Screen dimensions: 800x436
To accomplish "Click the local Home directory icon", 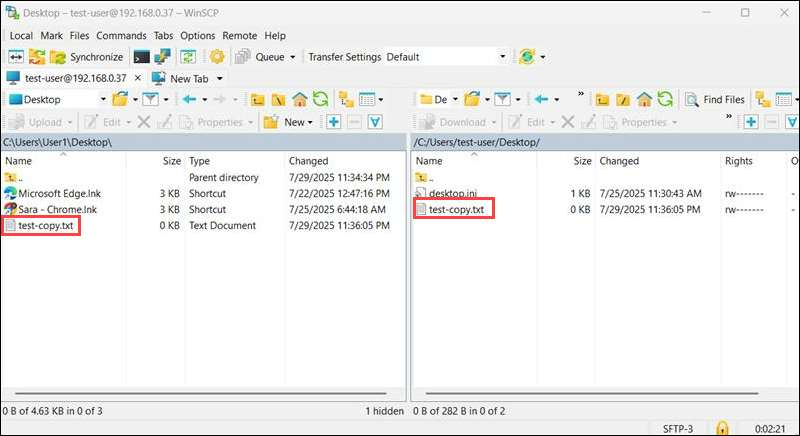I will (x=299, y=99).
